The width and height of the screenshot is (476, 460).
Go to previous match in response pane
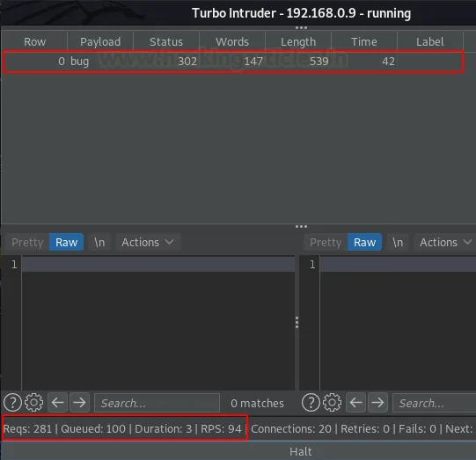point(355,403)
